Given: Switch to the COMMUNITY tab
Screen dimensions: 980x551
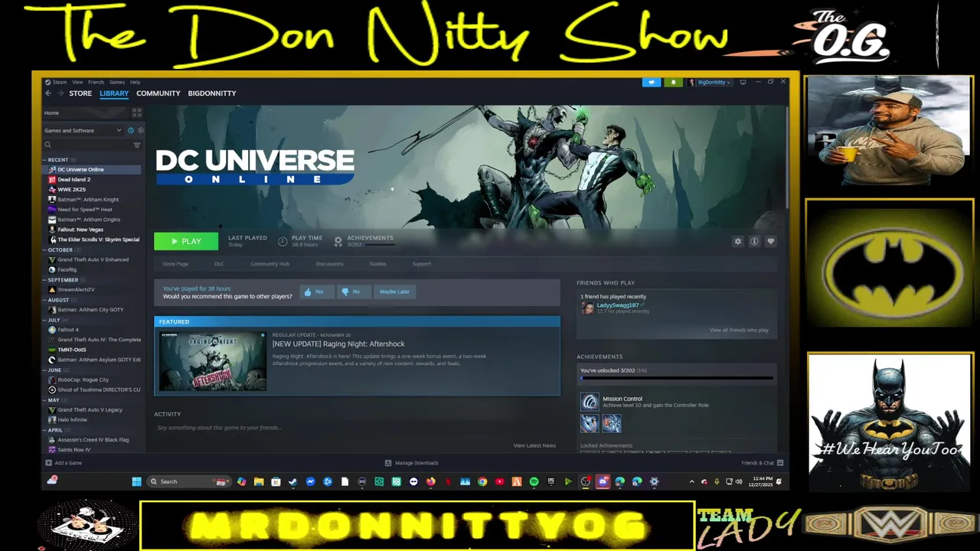Looking at the screenshot, I should pyautogui.click(x=158, y=93).
